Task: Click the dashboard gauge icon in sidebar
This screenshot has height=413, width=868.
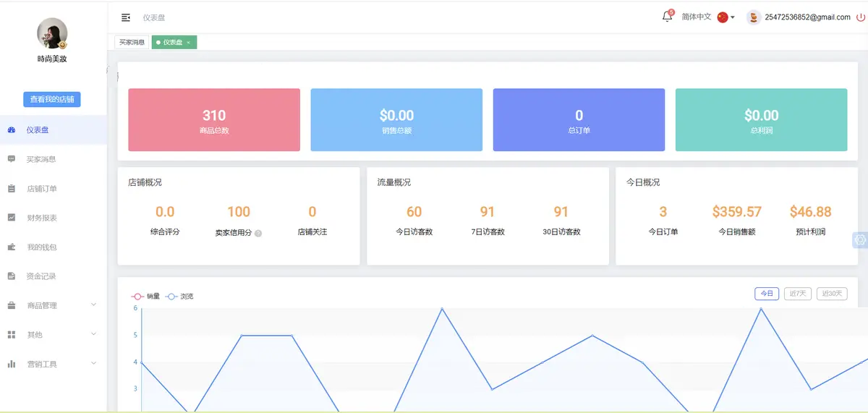Action: point(12,130)
